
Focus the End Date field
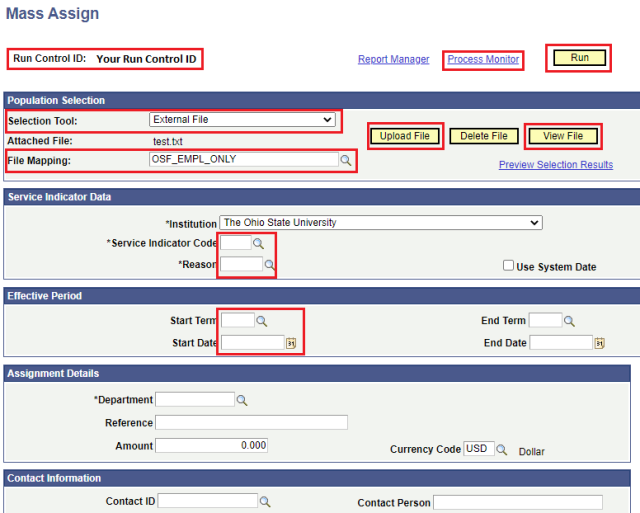point(561,342)
